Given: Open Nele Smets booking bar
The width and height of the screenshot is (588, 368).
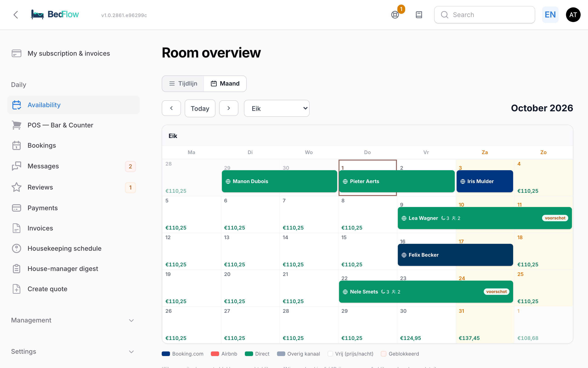Looking at the screenshot, I should (x=426, y=292).
